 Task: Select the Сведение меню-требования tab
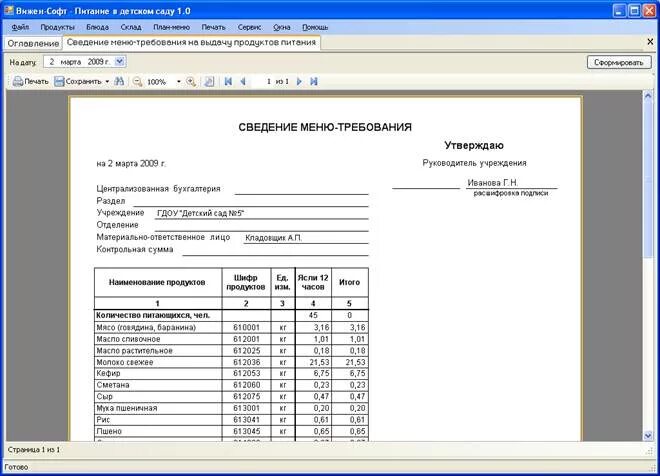[192, 43]
